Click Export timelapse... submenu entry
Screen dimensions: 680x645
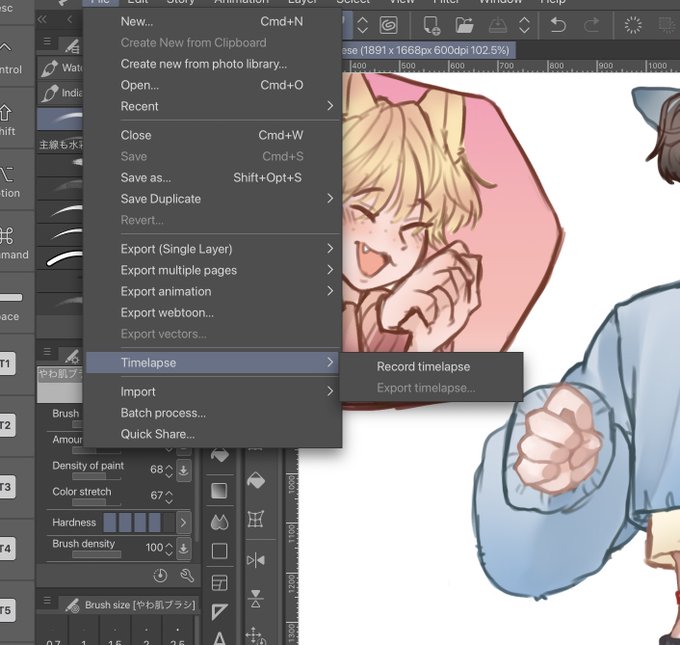click(426, 388)
